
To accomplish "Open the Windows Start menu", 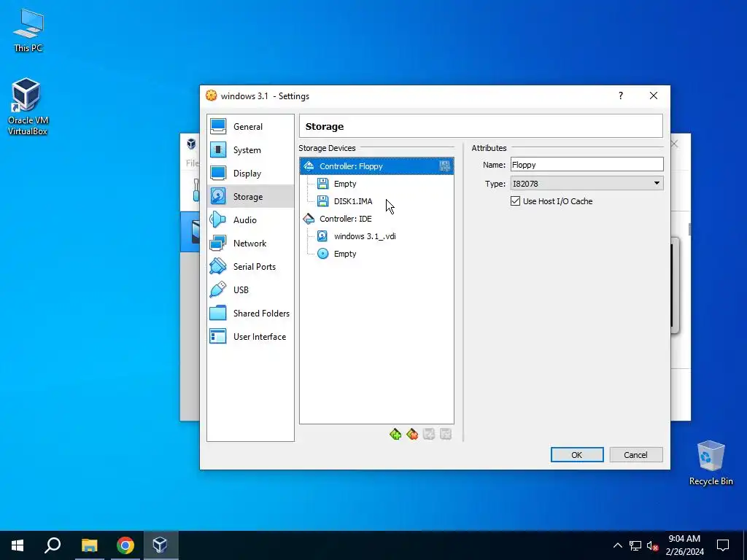I will (x=18, y=545).
